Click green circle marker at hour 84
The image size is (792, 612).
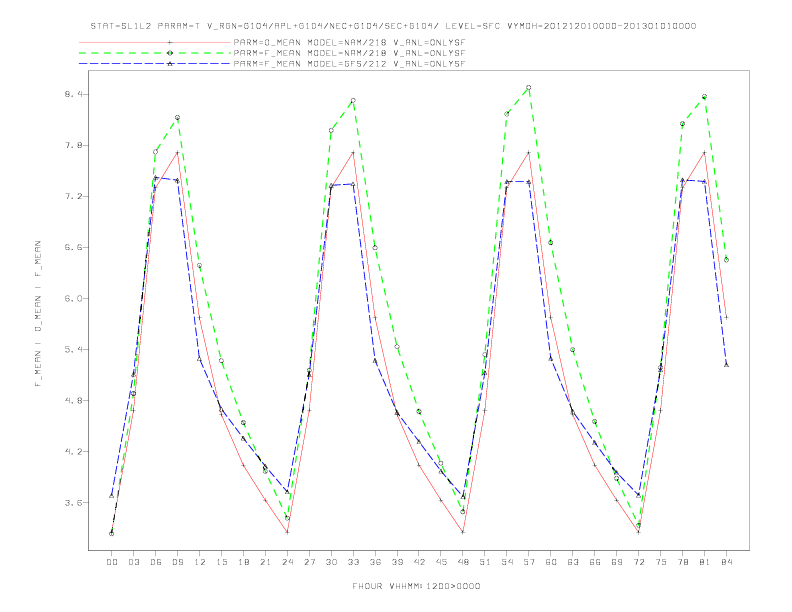pyautogui.click(x=726, y=260)
